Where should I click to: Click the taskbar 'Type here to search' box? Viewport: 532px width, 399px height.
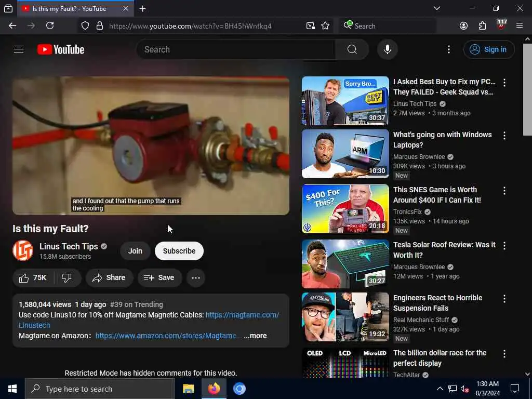pos(100,389)
